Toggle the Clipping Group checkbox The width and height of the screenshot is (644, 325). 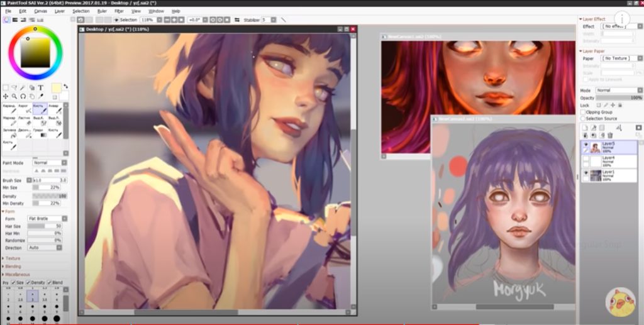[x=582, y=112]
